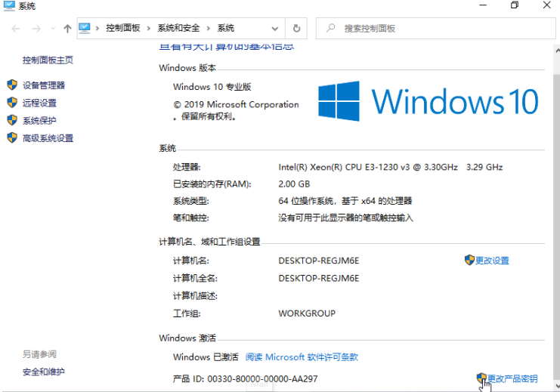This screenshot has width=560, height=392.
Task: Open the recent locations dropdown arrow
Action: pyautogui.click(x=53, y=29)
